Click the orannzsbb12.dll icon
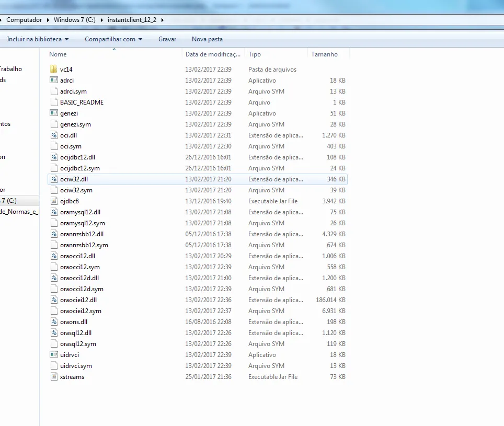This screenshot has height=426, width=504. (x=54, y=234)
